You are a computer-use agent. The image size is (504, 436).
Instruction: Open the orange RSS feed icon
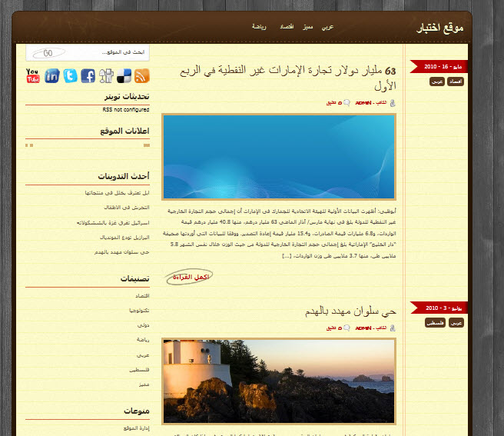[141, 76]
